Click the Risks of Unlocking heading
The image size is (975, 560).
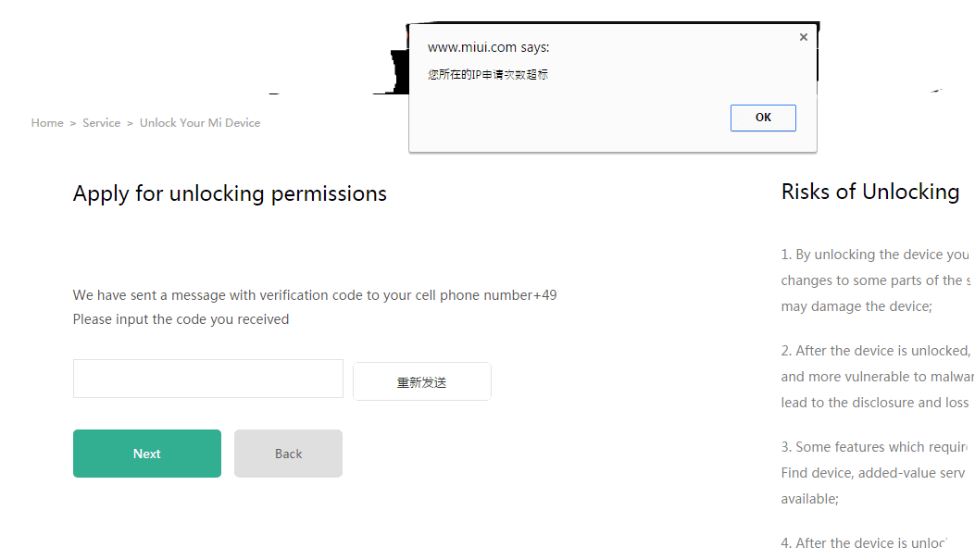point(870,192)
